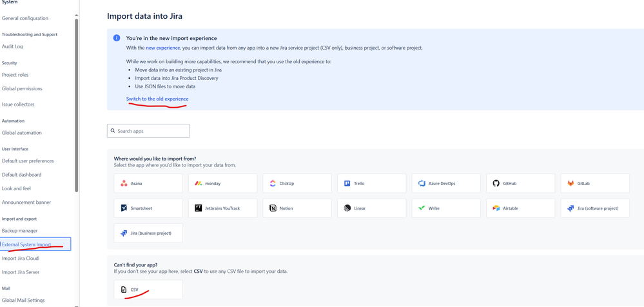Image resolution: width=644 pixels, height=307 pixels.
Task: Select the CSV import option
Action: (x=148, y=290)
